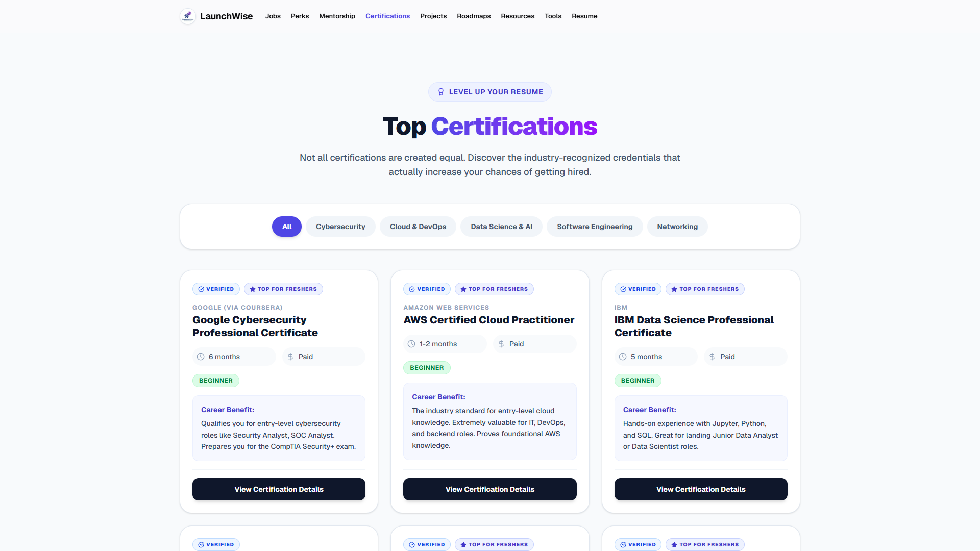Open Mentorship in the navigation bar

tap(337, 16)
